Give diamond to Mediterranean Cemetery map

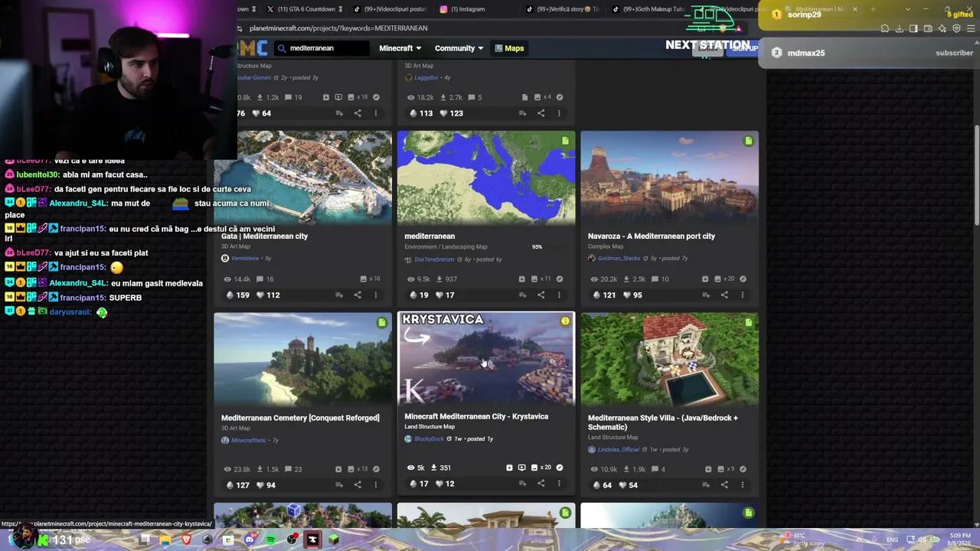pyautogui.click(x=230, y=484)
